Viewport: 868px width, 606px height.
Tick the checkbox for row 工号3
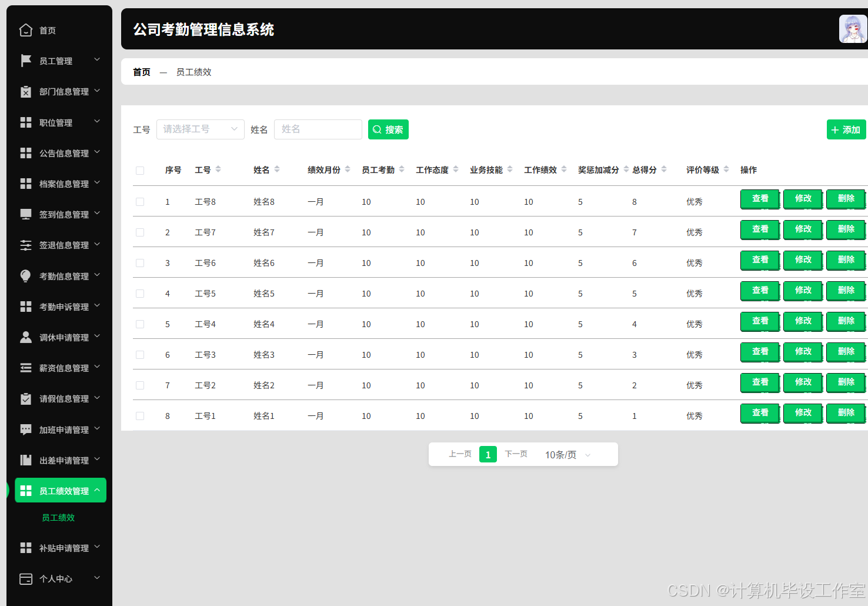(140, 355)
